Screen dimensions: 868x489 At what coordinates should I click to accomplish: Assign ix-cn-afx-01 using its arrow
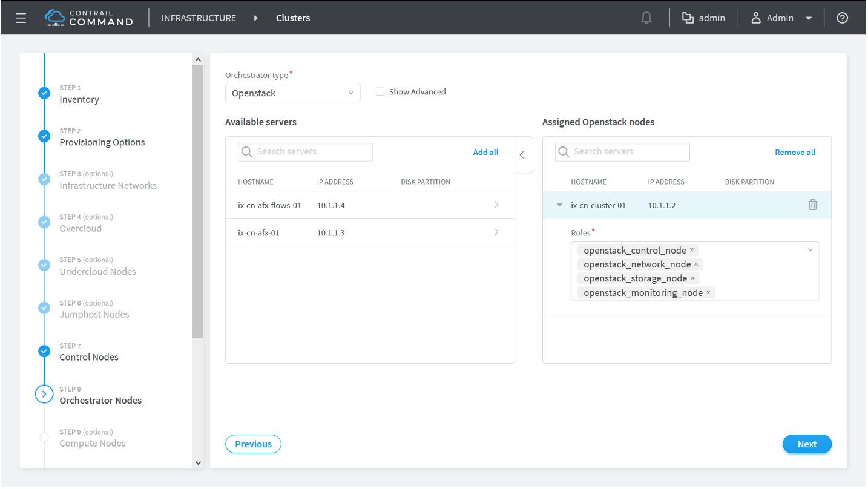point(496,232)
